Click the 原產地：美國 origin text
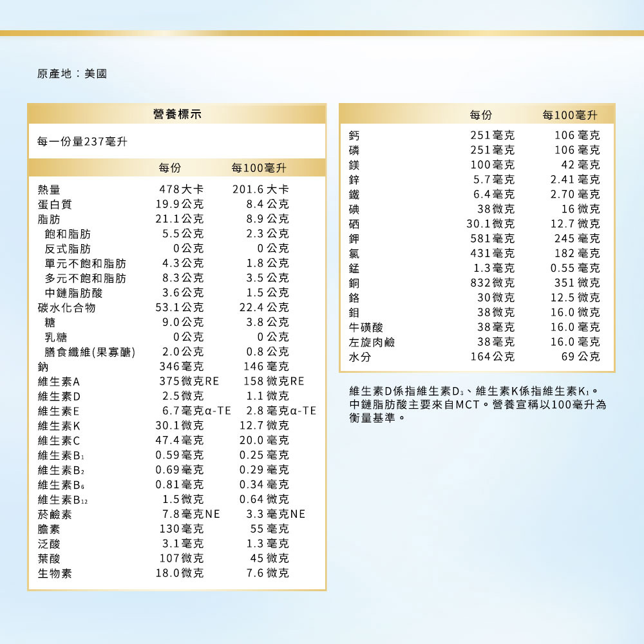Screen dimensions: 644x644 tap(71, 74)
